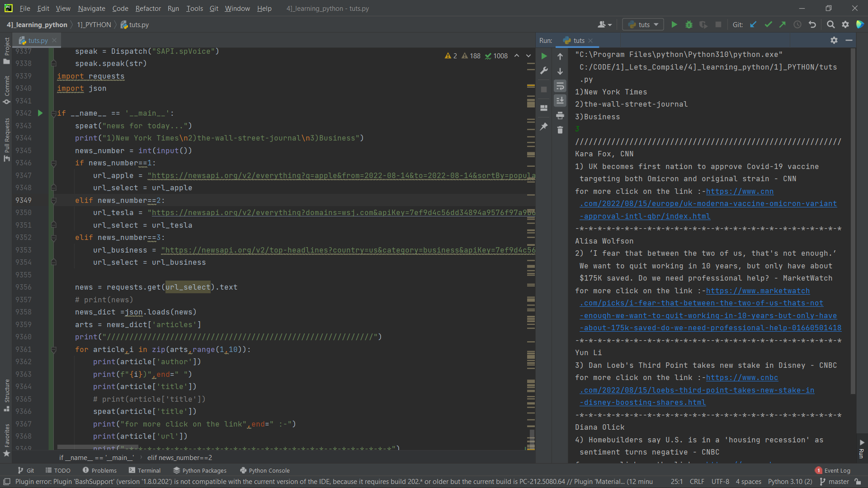Image resolution: width=868 pixels, height=488 pixels.
Task: Click Git Update Project arrow icon
Action: [x=753, y=24]
